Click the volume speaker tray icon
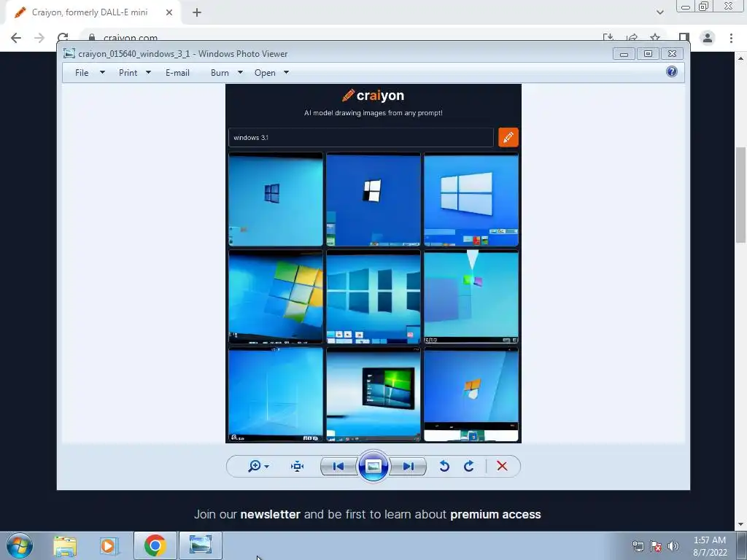This screenshot has height=560, width=747. tap(673, 546)
